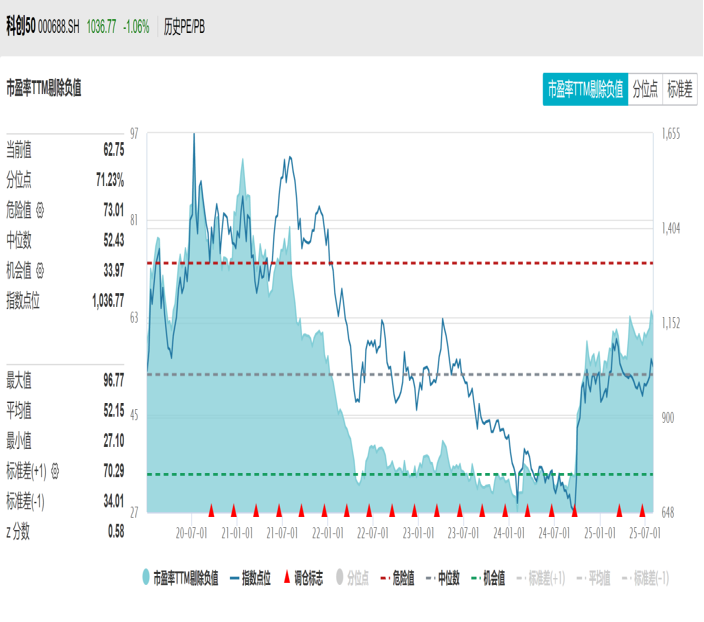Click the 标准差(+1) value 70.29
The width and height of the screenshot is (704, 622).
[x=114, y=471]
